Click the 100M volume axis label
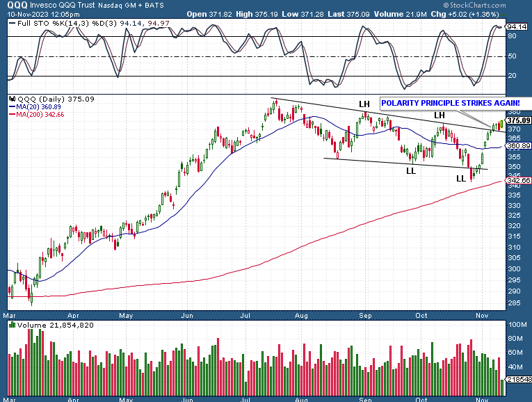The height and width of the screenshot is (402, 532). click(x=518, y=325)
